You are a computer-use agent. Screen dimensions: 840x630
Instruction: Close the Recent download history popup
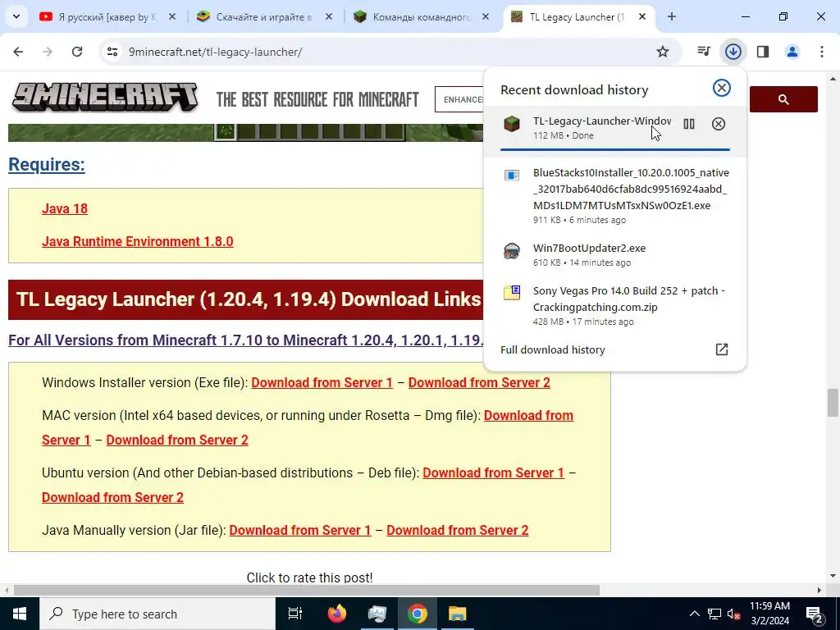click(x=722, y=88)
